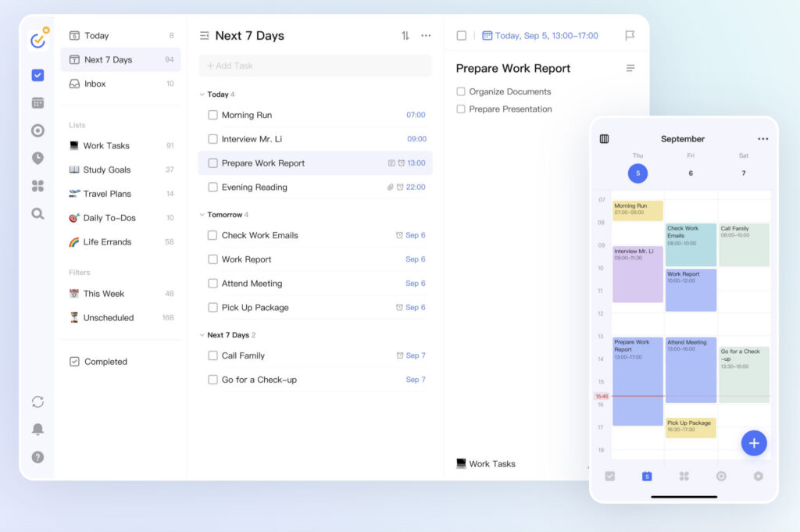Open the notification bell
This screenshot has width=800, height=532.
point(37,429)
